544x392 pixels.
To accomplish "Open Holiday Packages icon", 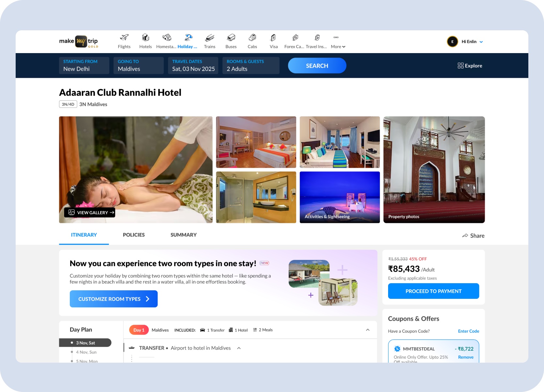I will click(189, 37).
